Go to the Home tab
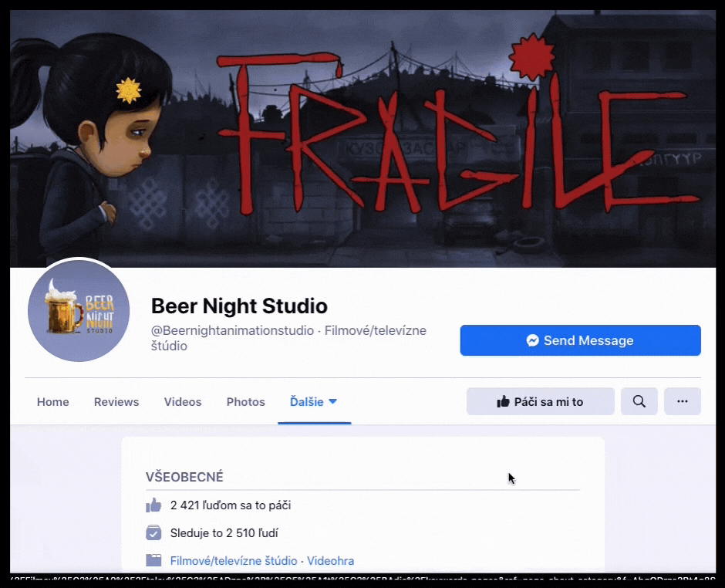This screenshot has height=588, width=725. coord(52,402)
